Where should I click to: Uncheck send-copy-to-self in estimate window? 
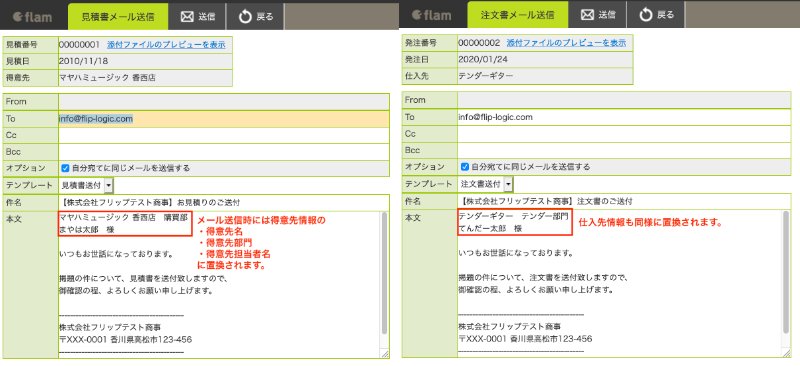65,167
